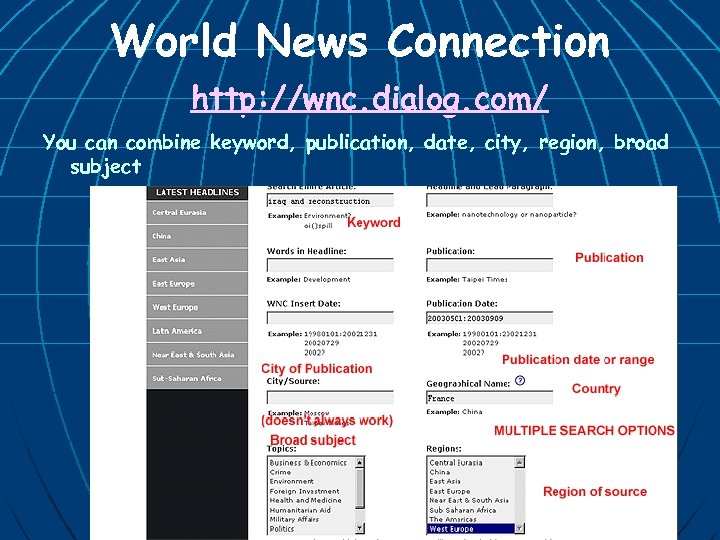Image resolution: width=720 pixels, height=540 pixels.
Task: Open the Central Eurasia headlines
Action: (x=197, y=213)
